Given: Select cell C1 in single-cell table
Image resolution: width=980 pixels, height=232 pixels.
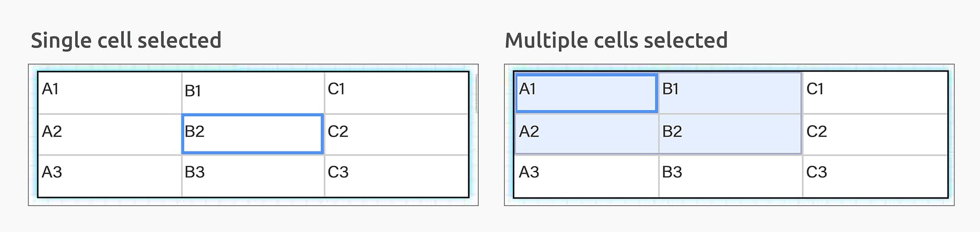Looking at the screenshot, I should click(x=396, y=93).
